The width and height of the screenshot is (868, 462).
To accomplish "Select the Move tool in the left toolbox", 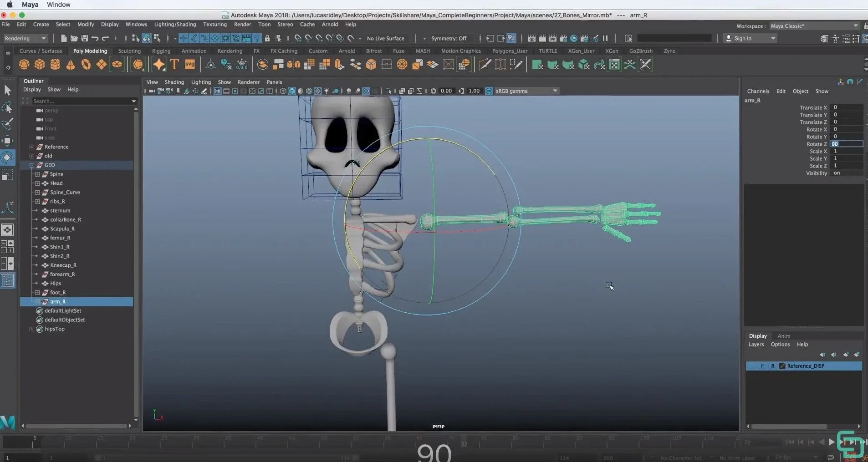I will point(8,140).
